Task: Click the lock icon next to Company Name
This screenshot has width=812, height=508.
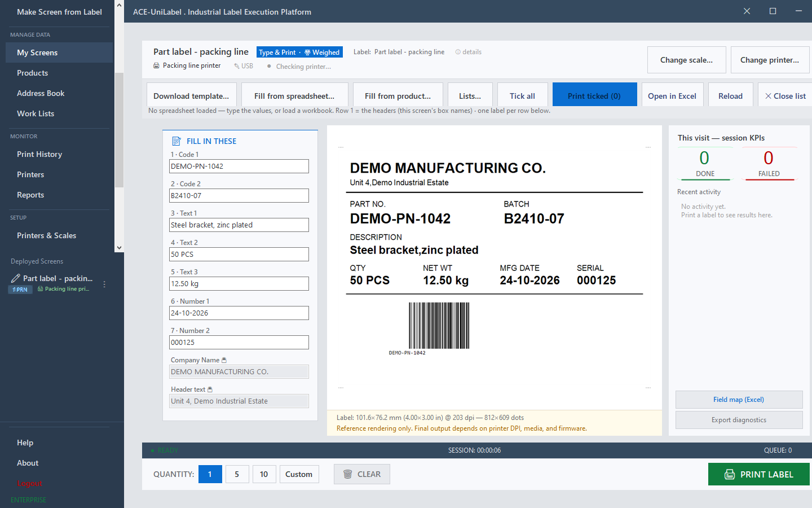Action: [x=224, y=360]
